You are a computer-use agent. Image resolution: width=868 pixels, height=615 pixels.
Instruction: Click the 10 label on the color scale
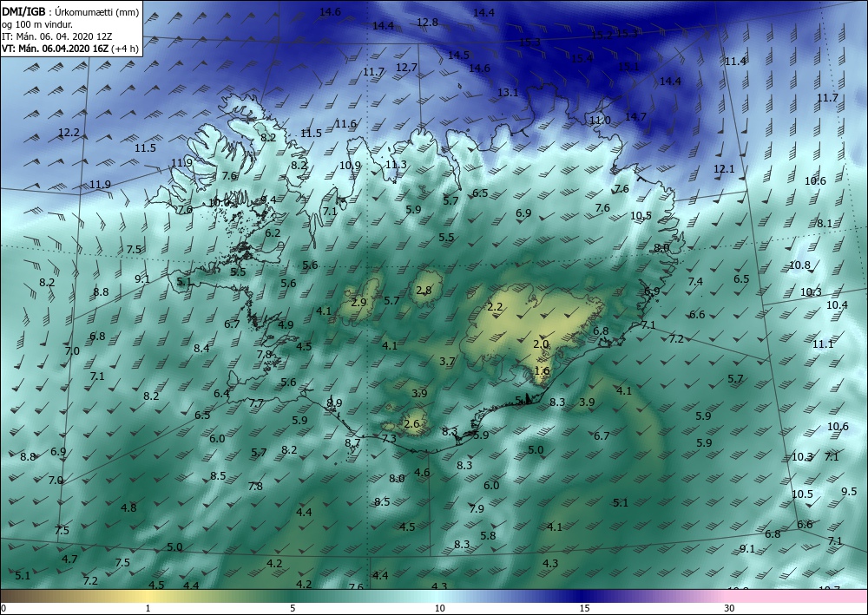[439, 609]
